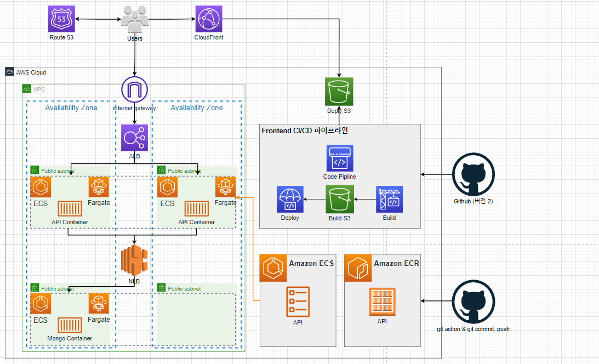
Task: Click the Users group icon
Action: (x=135, y=20)
